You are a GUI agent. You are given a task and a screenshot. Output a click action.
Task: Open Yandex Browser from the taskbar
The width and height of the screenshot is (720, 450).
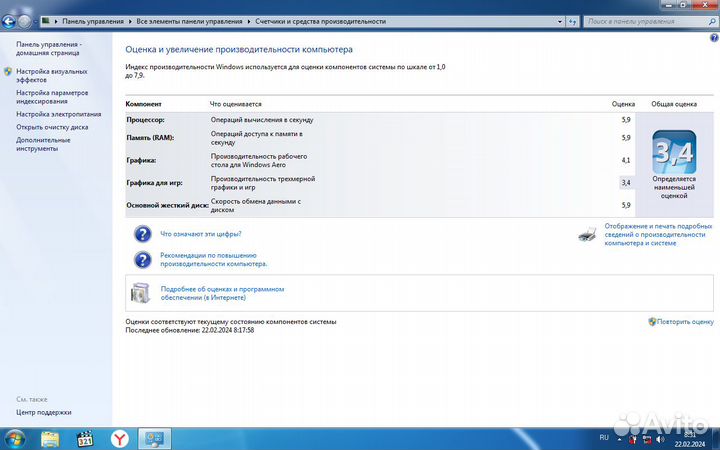tap(120, 439)
